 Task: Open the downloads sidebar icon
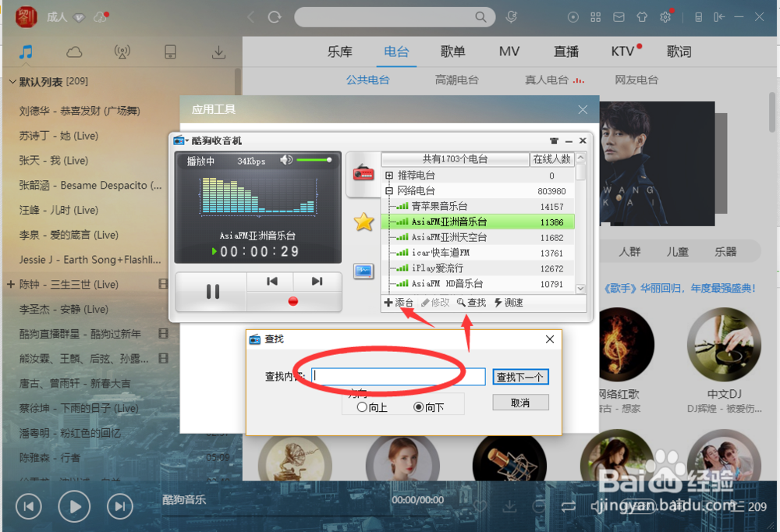click(218, 51)
